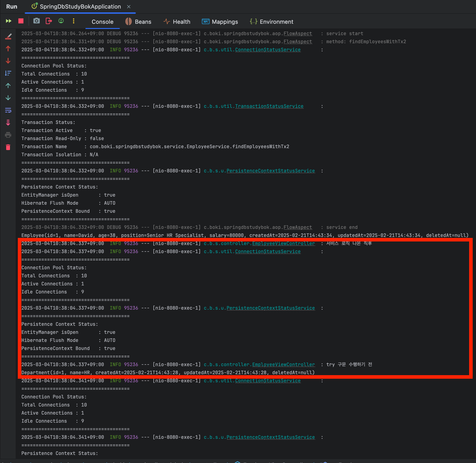Click the camera thread dump icon

[37, 21]
